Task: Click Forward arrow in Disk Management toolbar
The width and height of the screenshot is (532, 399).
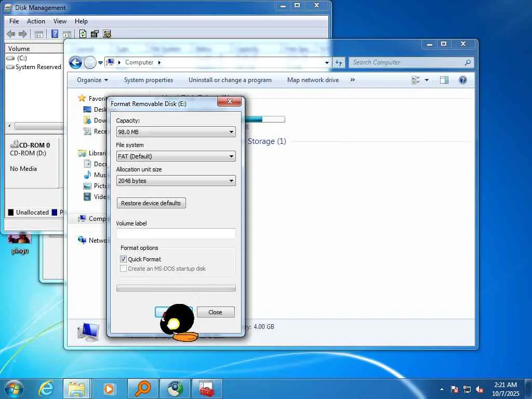Action: click(x=23, y=34)
